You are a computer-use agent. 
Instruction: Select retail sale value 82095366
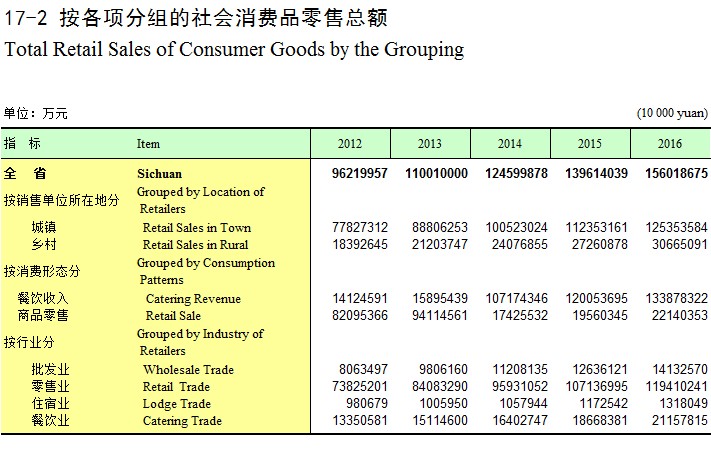[360, 315]
